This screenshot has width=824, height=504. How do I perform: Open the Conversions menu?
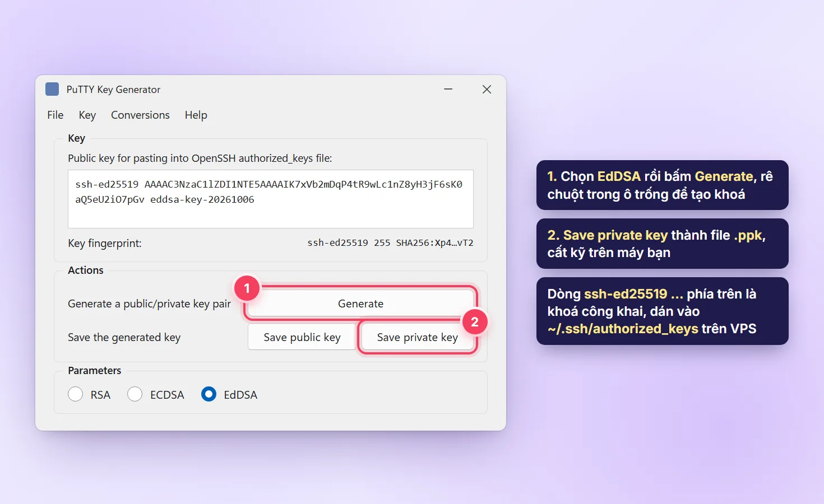pos(140,115)
